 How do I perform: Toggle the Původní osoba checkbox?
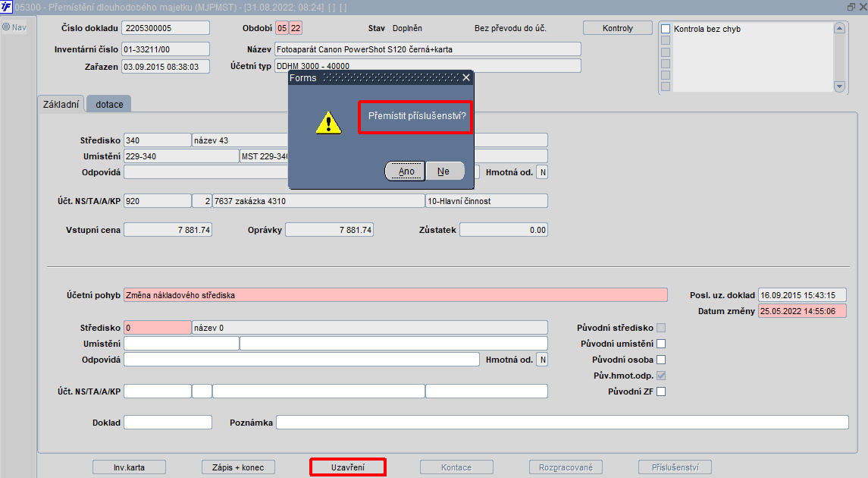pos(661,360)
